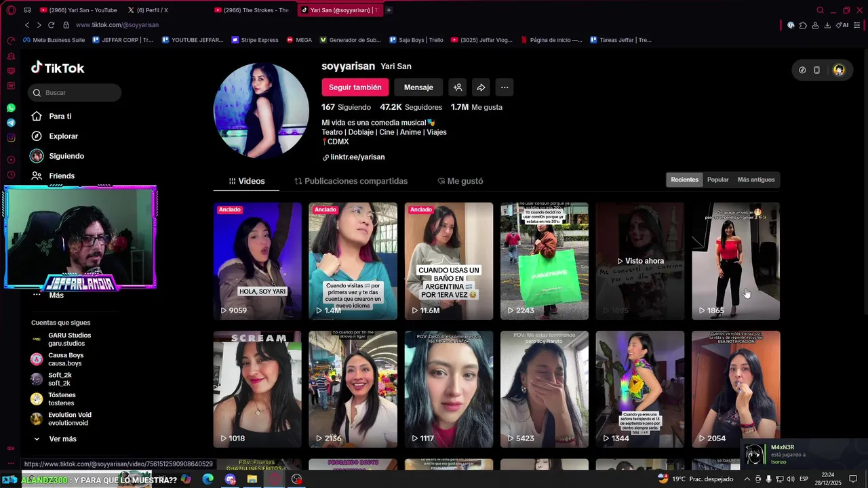Screen dimensions: 868x488
Task: Click the Mensaje button
Action: tap(418, 87)
